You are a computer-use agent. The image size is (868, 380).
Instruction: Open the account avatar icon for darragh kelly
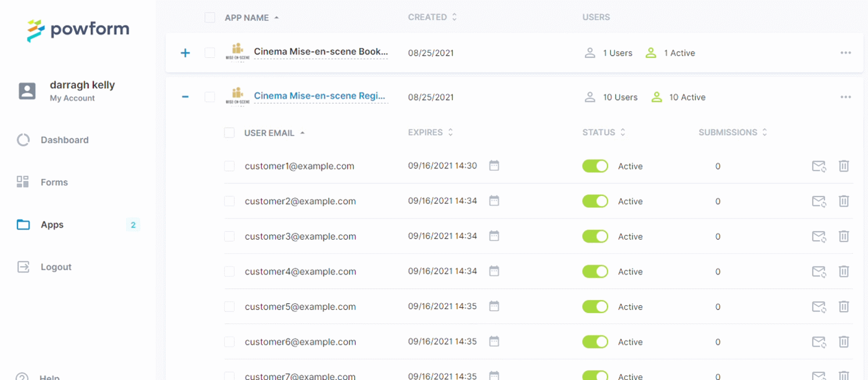pyautogui.click(x=27, y=91)
